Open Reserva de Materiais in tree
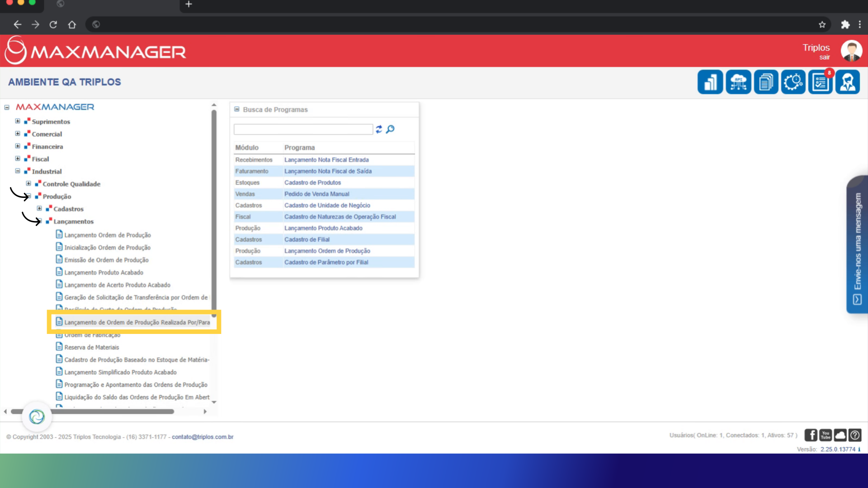The height and width of the screenshot is (488, 868). tap(92, 347)
